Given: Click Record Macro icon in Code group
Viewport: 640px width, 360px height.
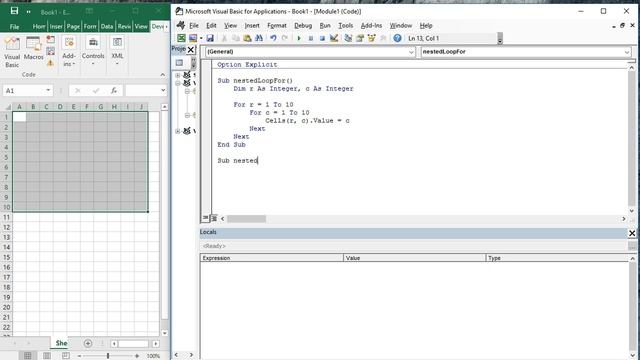Looking at the screenshot, I should pyautogui.click(x=51, y=40).
